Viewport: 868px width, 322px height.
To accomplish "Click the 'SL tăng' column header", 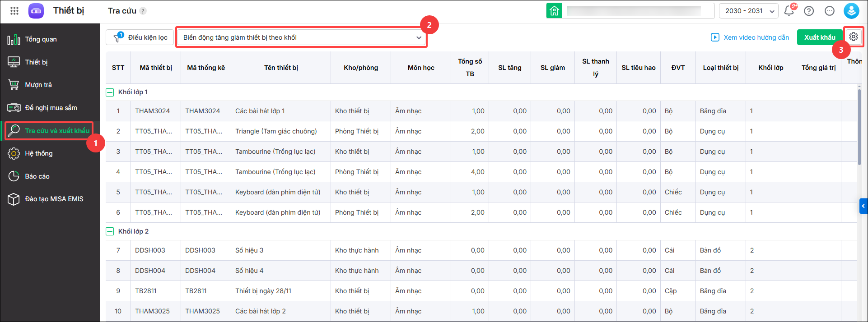I will pos(510,68).
